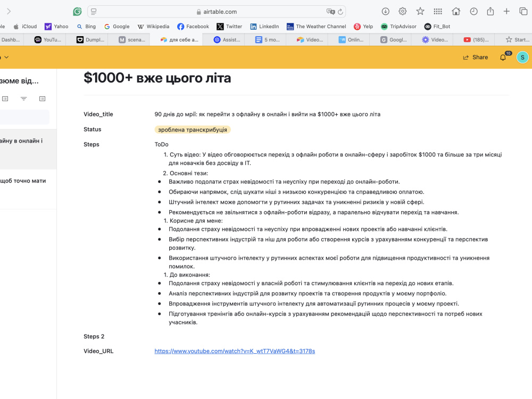Image resolution: width=532 pixels, height=399 pixels.
Task: Click the translate page icon
Action: click(x=330, y=12)
